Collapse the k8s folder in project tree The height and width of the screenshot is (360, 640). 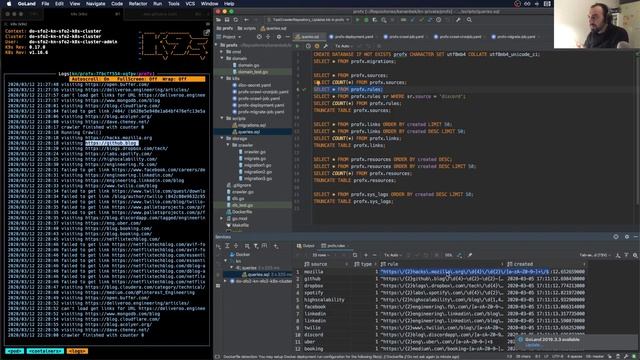coord(222,78)
